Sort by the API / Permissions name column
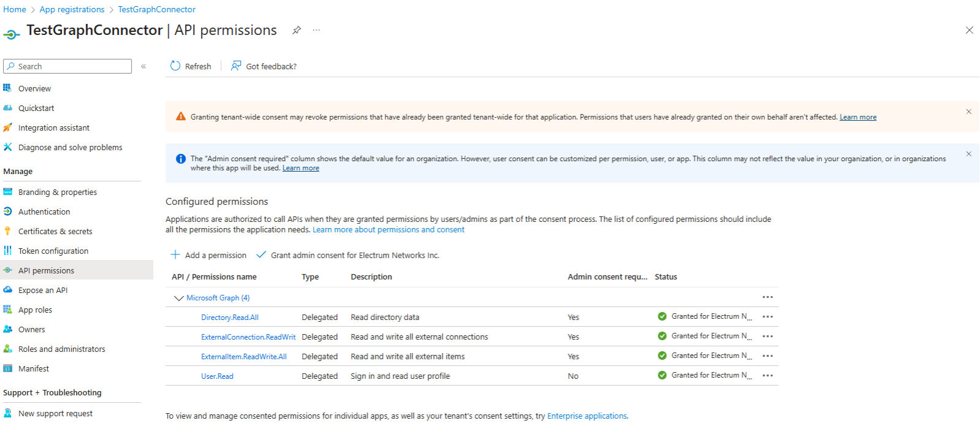The height and width of the screenshot is (434, 980). click(x=214, y=277)
